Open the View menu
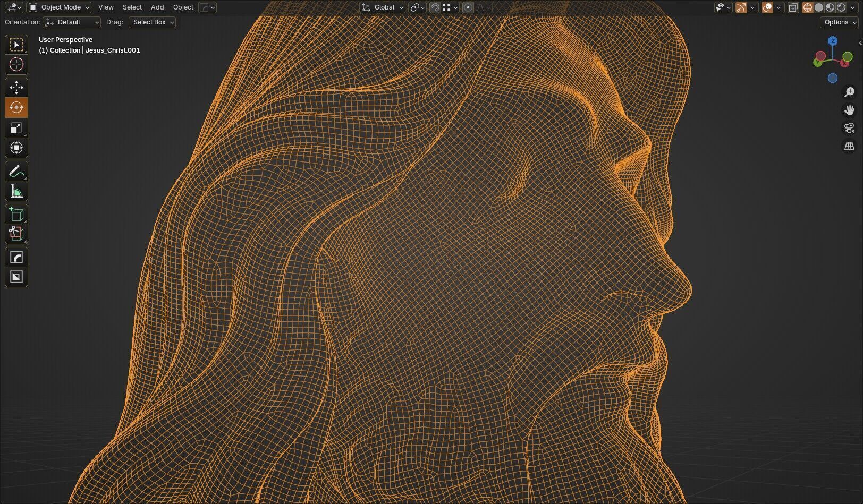This screenshot has height=504, width=863. pos(106,7)
